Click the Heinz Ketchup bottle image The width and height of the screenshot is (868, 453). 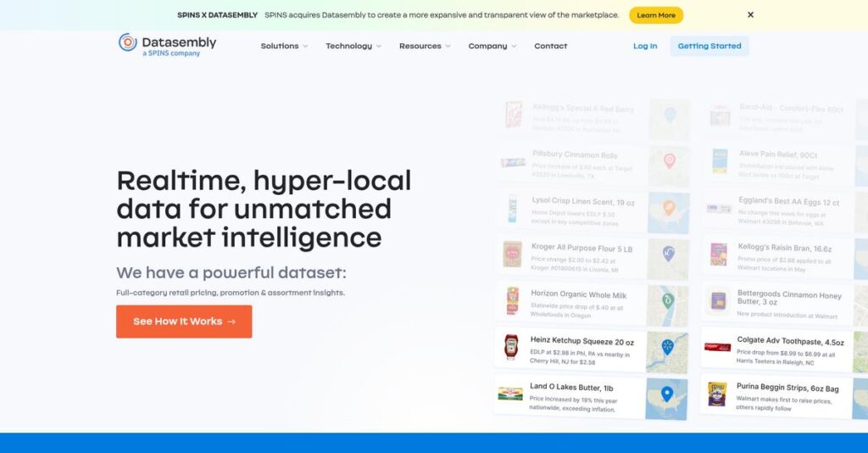[x=511, y=348]
